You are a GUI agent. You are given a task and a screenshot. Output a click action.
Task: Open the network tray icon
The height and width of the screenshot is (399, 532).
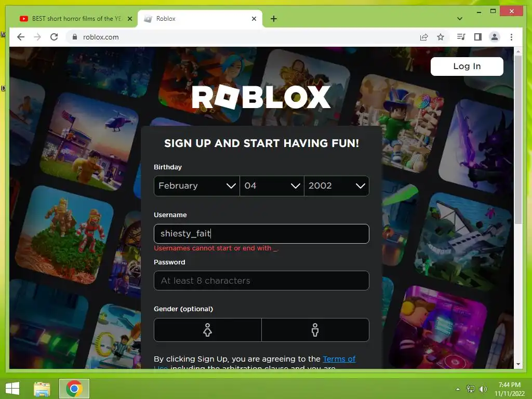pos(470,389)
